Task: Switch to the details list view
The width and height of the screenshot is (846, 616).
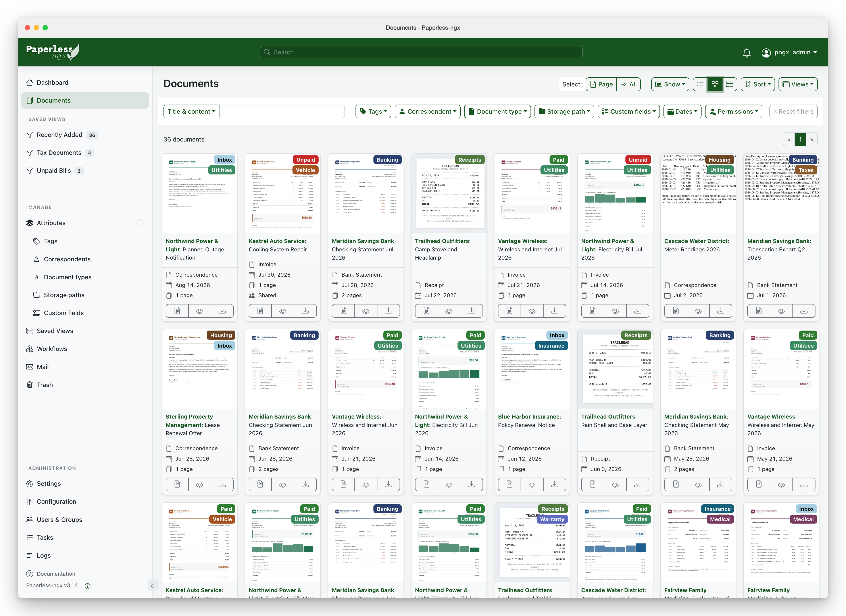Action: pyautogui.click(x=700, y=84)
